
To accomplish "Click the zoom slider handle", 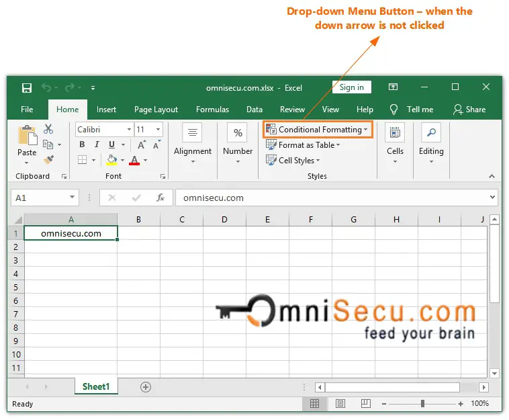I will [x=422, y=403].
